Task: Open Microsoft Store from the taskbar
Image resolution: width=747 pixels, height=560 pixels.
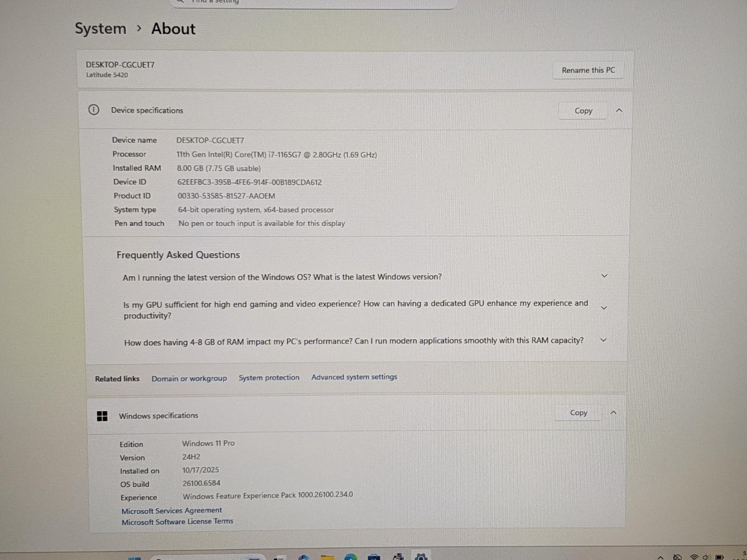Action: (x=374, y=557)
